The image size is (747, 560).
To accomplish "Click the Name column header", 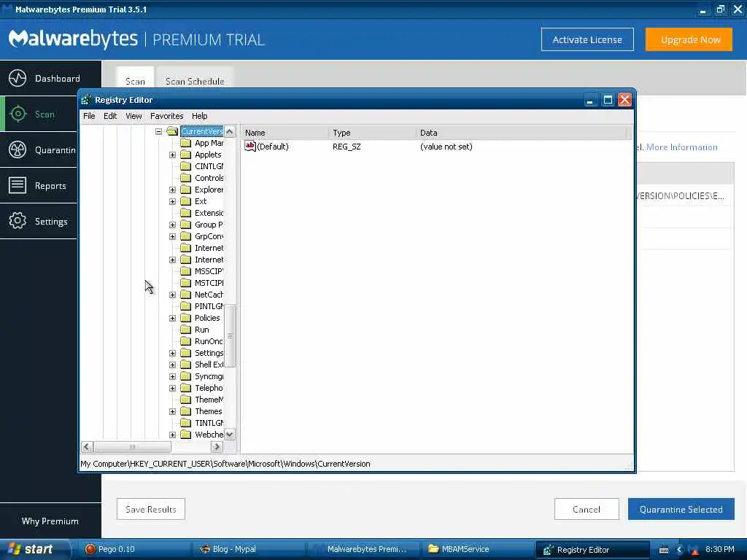I will pos(285,133).
